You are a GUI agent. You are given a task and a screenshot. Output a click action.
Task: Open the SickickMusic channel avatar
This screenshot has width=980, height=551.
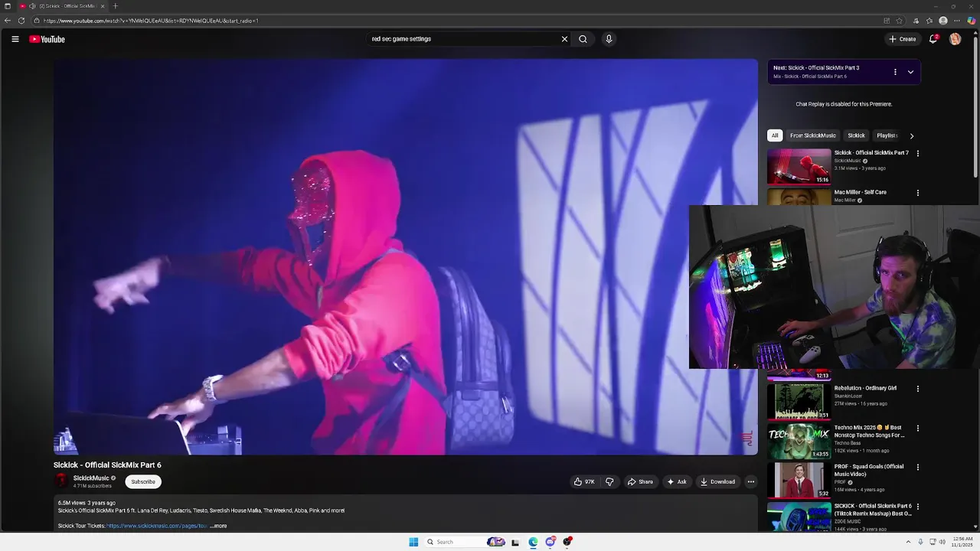click(61, 481)
